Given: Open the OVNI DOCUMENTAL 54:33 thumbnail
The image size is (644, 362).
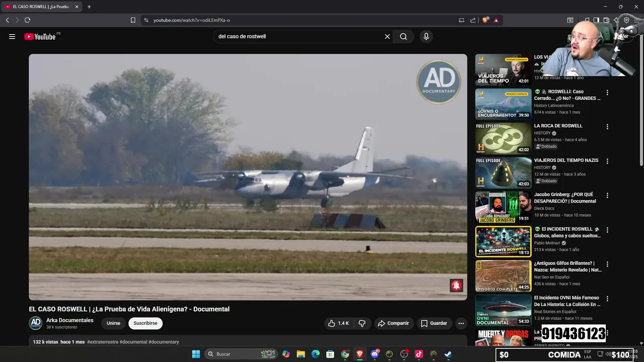Looking at the screenshot, I should tap(503, 310).
